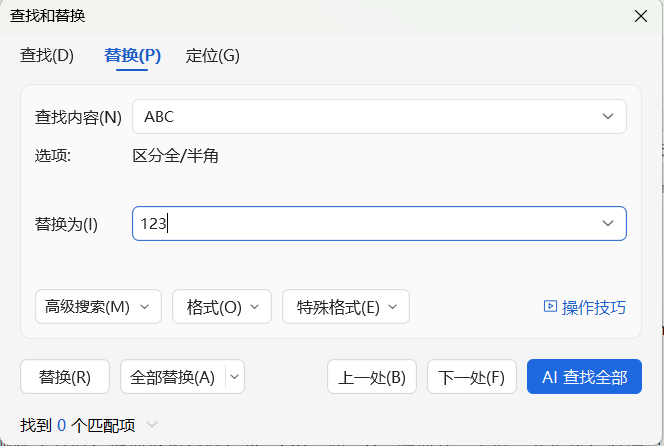This screenshot has height=446, width=664.
Task: Open the 格式(O) dropdown menu
Action: pyautogui.click(x=221, y=307)
